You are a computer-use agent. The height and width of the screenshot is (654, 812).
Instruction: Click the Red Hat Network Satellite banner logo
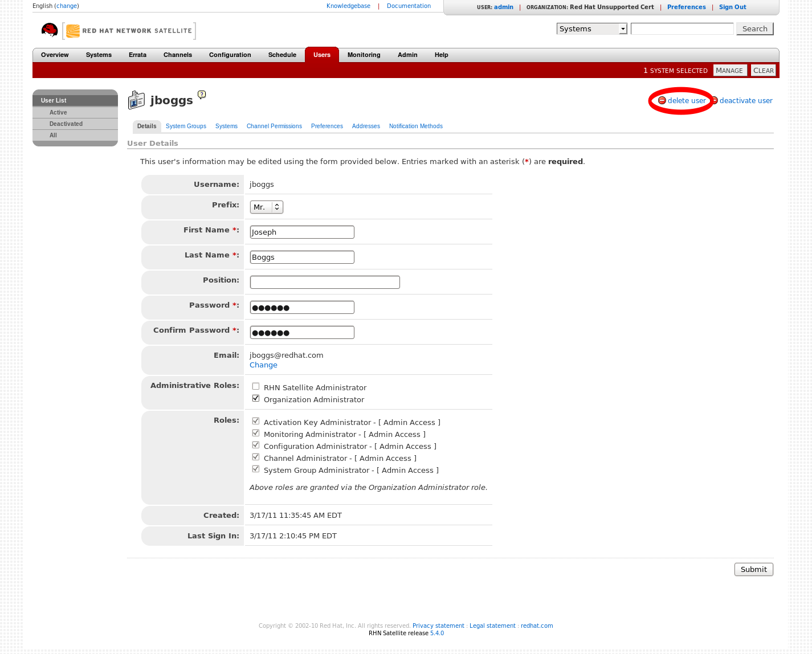130,31
